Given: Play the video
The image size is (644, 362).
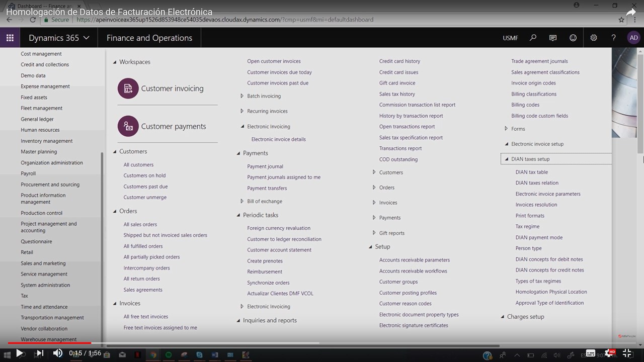Looking at the screenshot, I should coord(19,353).
